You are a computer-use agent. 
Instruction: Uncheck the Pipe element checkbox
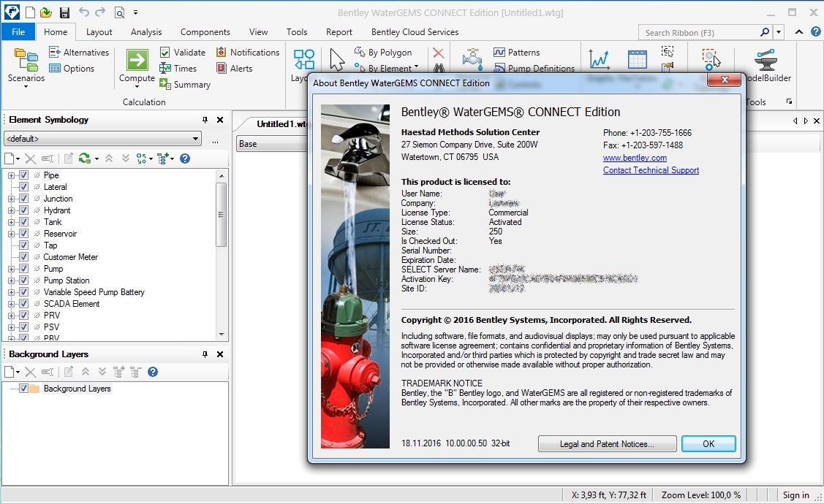[23, 175]
